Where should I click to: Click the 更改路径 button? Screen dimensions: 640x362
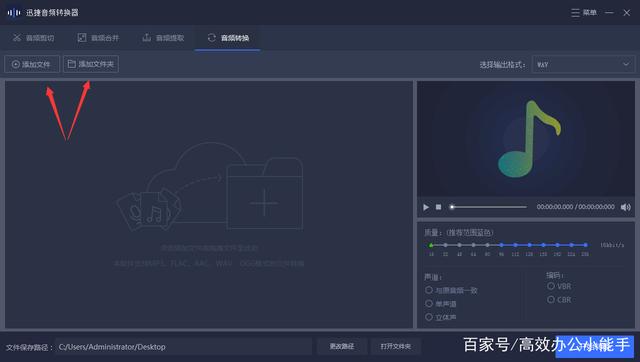click(x=342, y=346)
